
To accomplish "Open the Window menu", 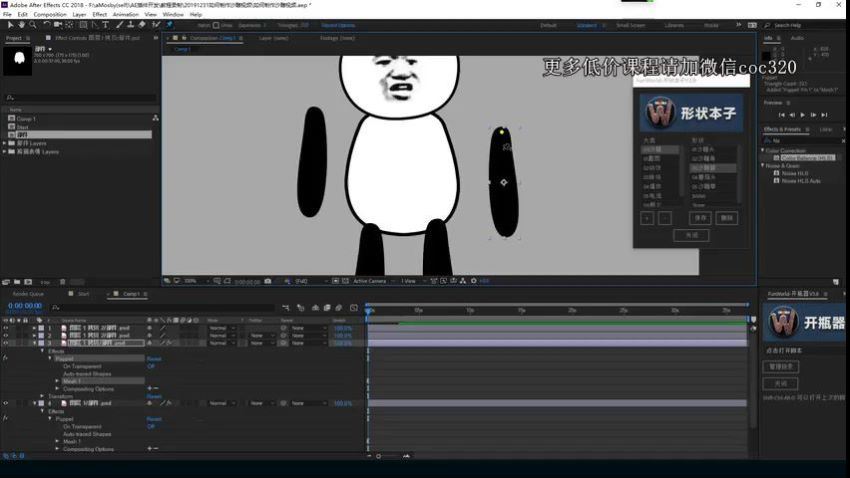I will (173, 15).
